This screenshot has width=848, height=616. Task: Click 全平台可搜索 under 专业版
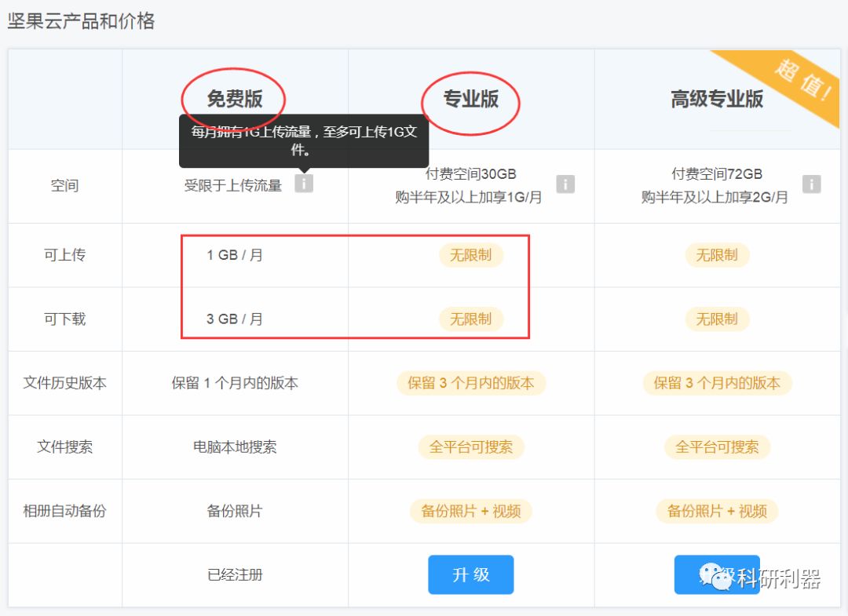[470, 447]
